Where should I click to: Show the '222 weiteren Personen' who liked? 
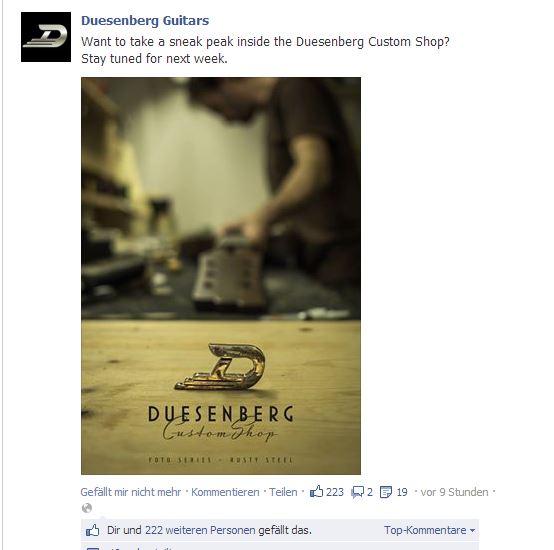coord(200,530)
